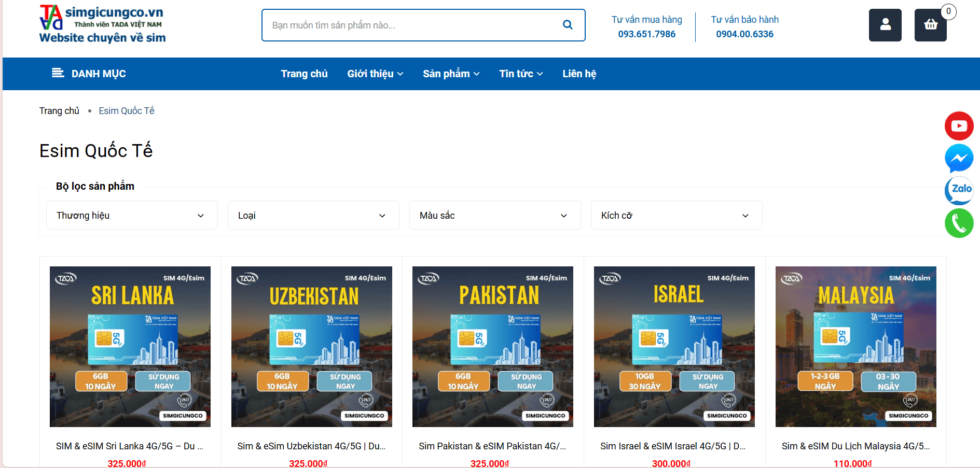Screen dimensions: 980x468
Task: Click the search magnifier icon
Action: 568,25
